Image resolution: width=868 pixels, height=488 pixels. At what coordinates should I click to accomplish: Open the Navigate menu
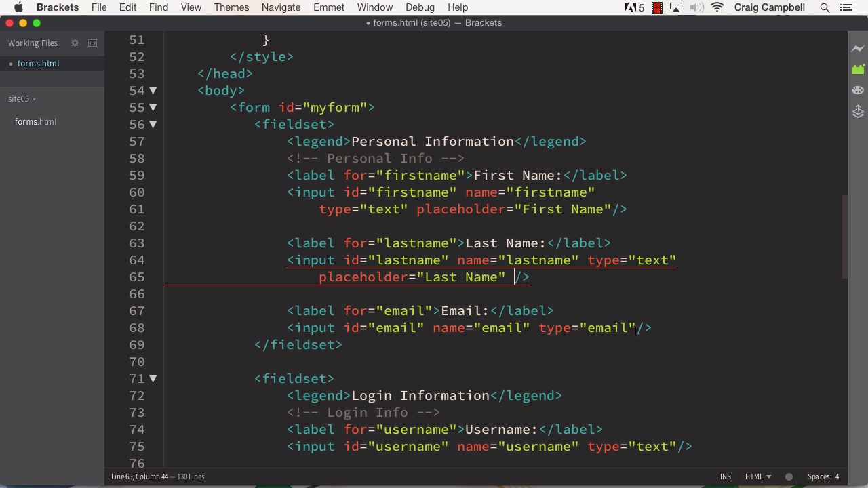[281, 7]
